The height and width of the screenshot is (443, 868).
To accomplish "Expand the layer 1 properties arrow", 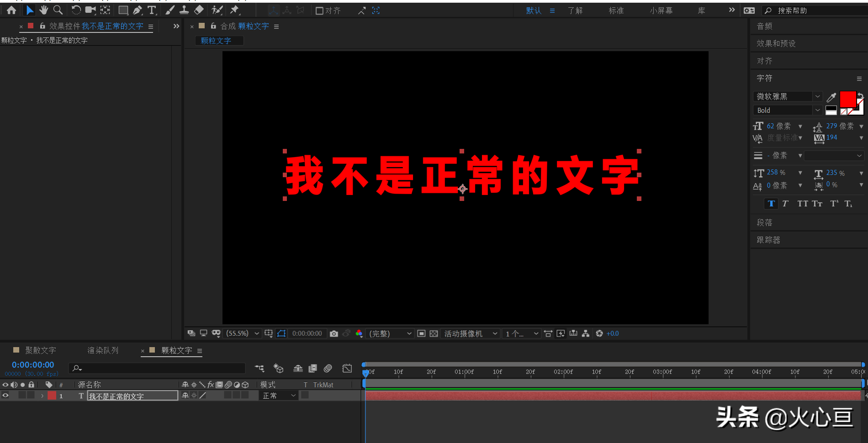I will click(x=42, y=396).
